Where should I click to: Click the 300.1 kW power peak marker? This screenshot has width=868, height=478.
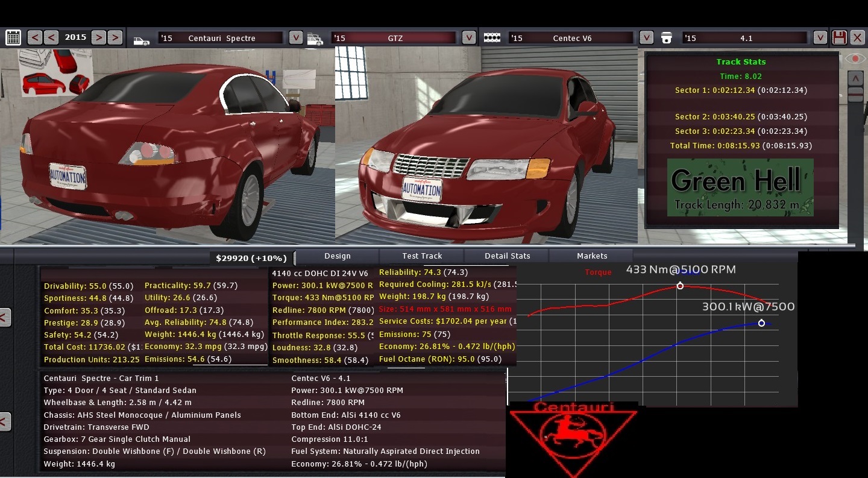pos(761,323)
